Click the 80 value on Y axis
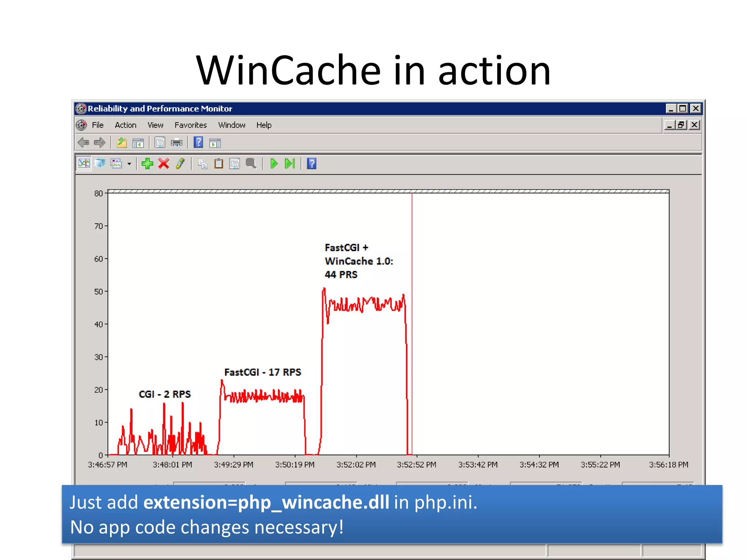The height and width of the screenshot is (560, 747). tap(98, 194)
